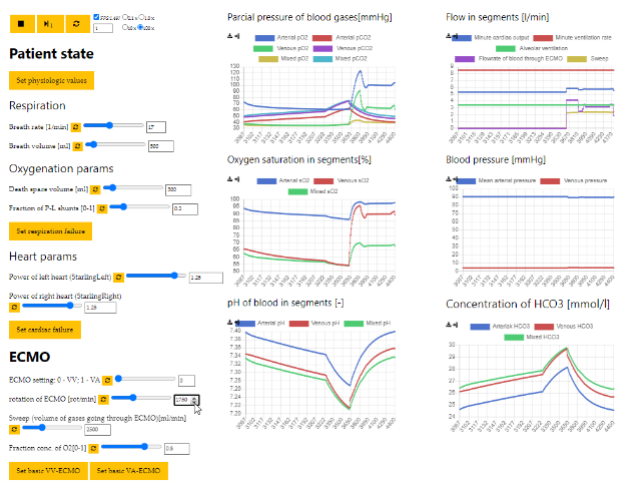Reset Fraction of P-L shunts icon
This screenshot has width=627, height=493.
(103, 207)
